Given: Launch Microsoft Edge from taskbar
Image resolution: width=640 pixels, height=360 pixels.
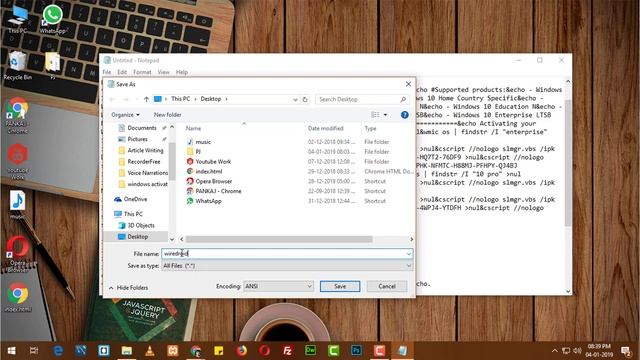Looking at the screenshot, I should pos(58,351).
